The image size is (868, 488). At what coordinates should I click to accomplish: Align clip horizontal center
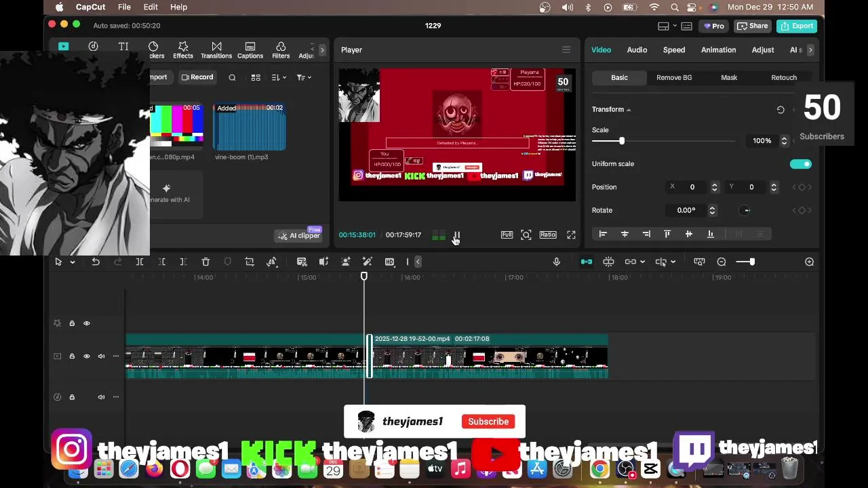625,234
